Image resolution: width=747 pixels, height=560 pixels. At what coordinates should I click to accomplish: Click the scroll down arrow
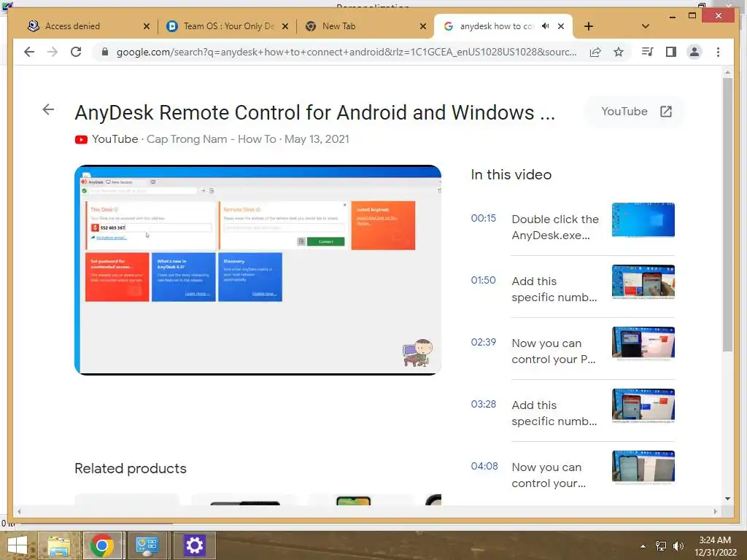click(x=727, y=499)
